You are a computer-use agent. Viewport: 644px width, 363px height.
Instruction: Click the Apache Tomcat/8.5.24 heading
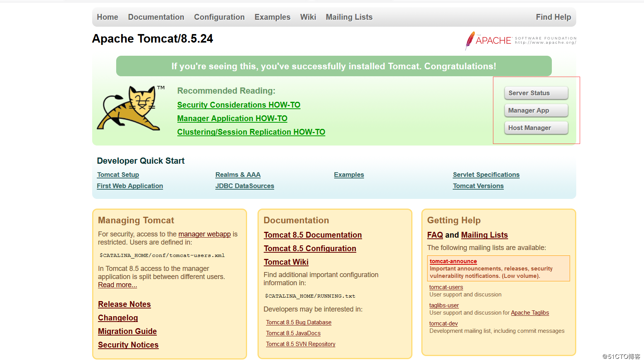tap(153, 39)
